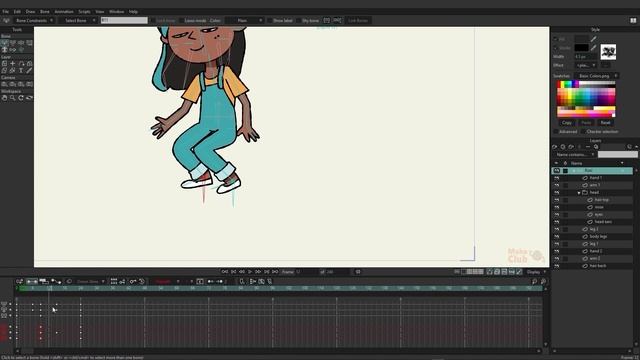The height and width of the screenshot is (360, 640).
Task: Click the Copy button in Style panel
Action: click(567, 122)
